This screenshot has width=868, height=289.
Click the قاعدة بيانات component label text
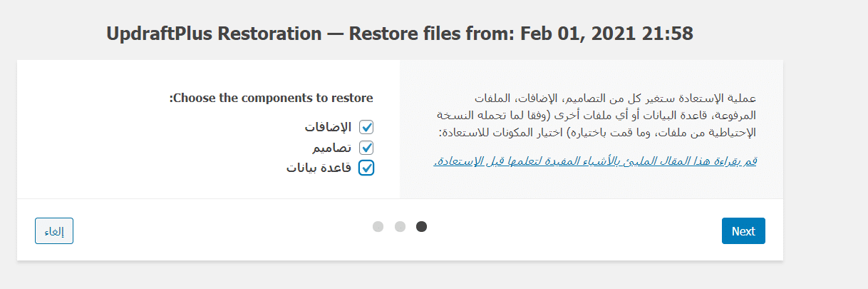coord(319,168)
